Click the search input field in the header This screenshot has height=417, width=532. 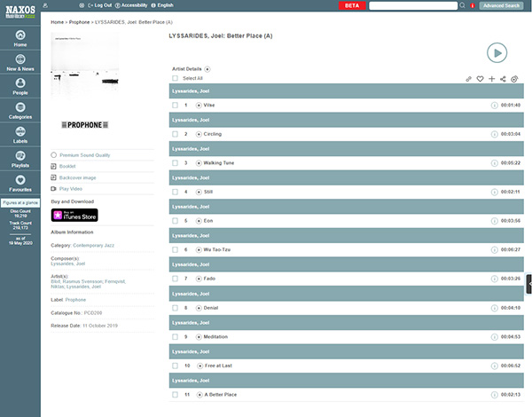pos(412,5)
